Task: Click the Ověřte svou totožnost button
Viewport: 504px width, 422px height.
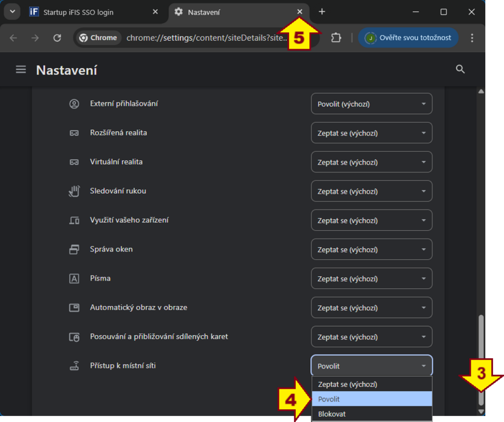Action: [x=408, y=38]
